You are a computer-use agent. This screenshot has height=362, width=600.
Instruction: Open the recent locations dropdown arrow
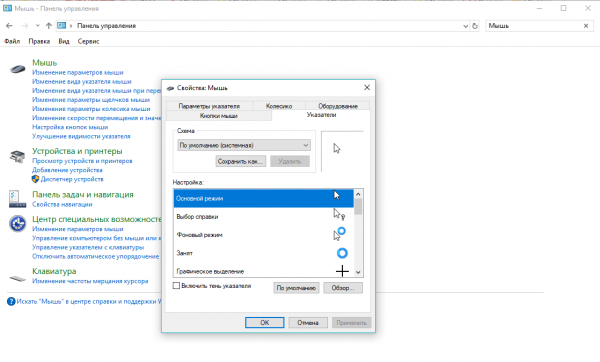[x=38, y=26]
